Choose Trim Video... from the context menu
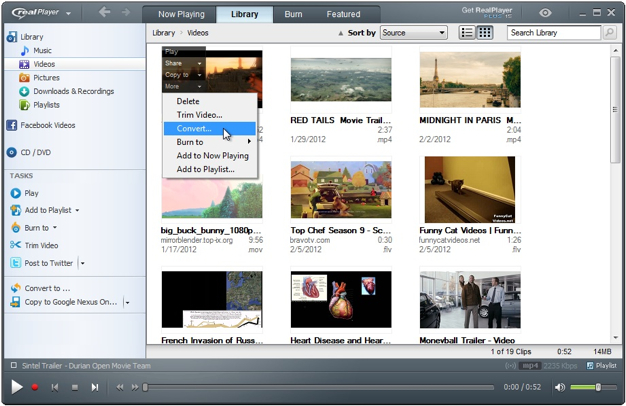Image resolution: width=626 pixels, height=406 pixels. pyautogui.click(x=210, y=115)
